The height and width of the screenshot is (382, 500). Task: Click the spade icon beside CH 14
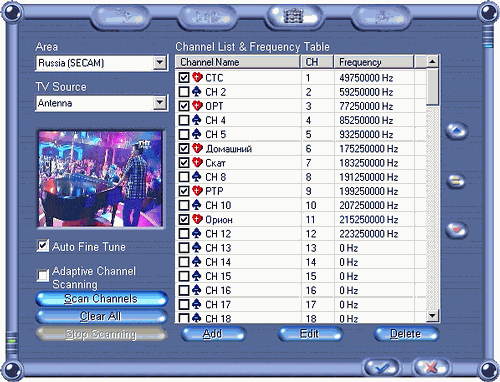point(197,262)
